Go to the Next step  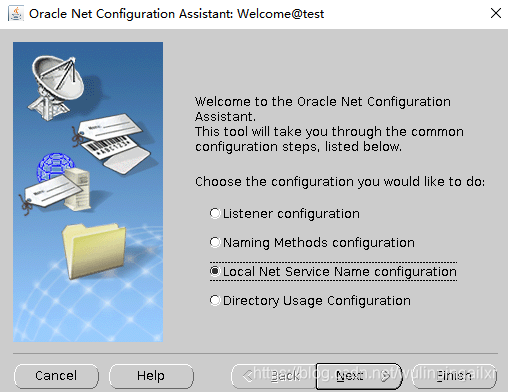(359, 376)
